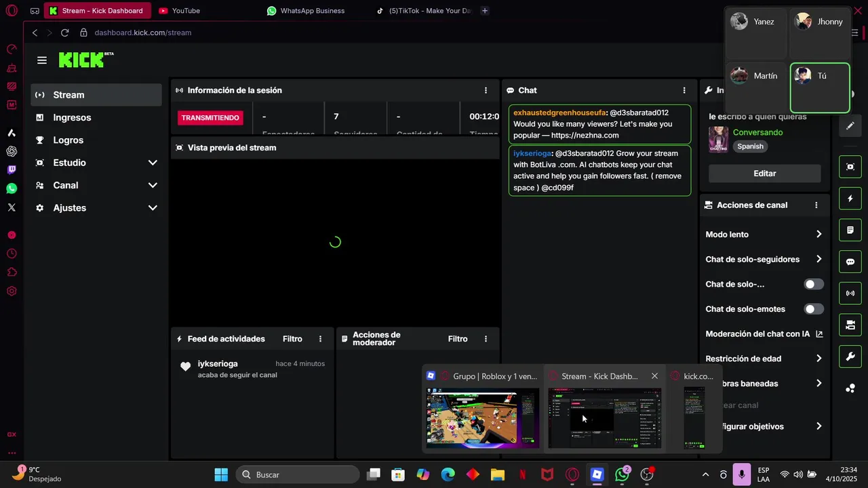Open Netflix from the taskbar
The height and width of the screenshot is (488, 868).
tap(523, 474)
